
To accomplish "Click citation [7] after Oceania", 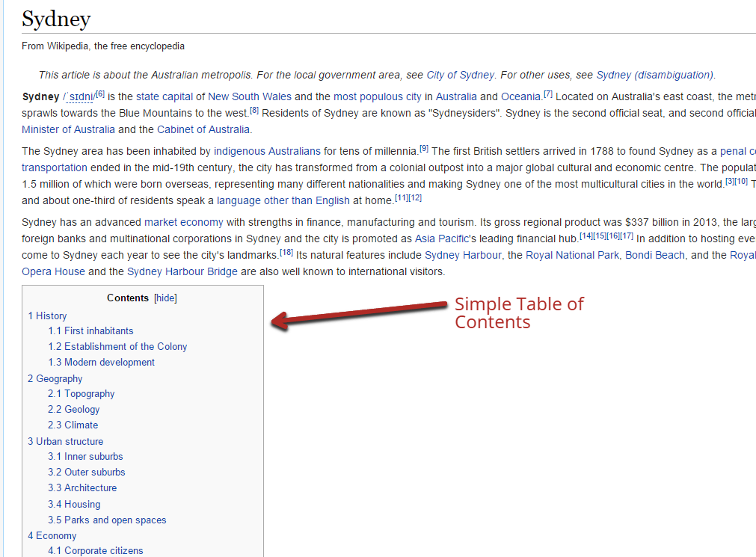I will pyautogui.click(x=548, y=94).
